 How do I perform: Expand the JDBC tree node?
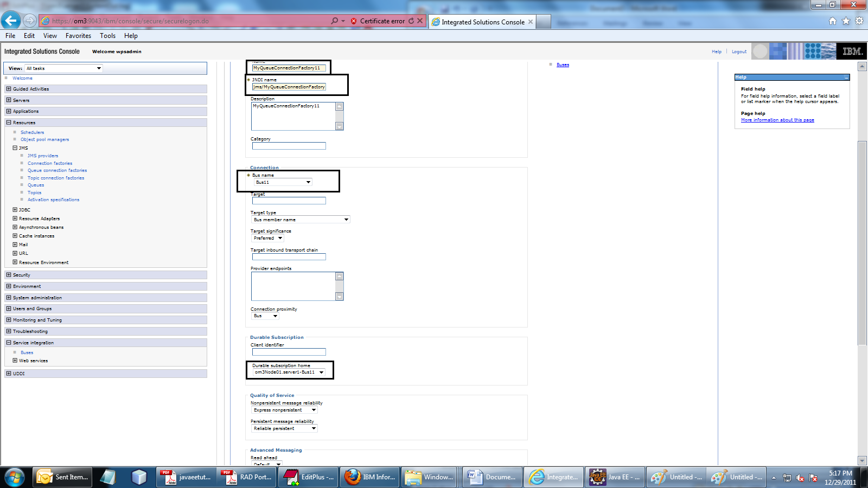point(15,209)
